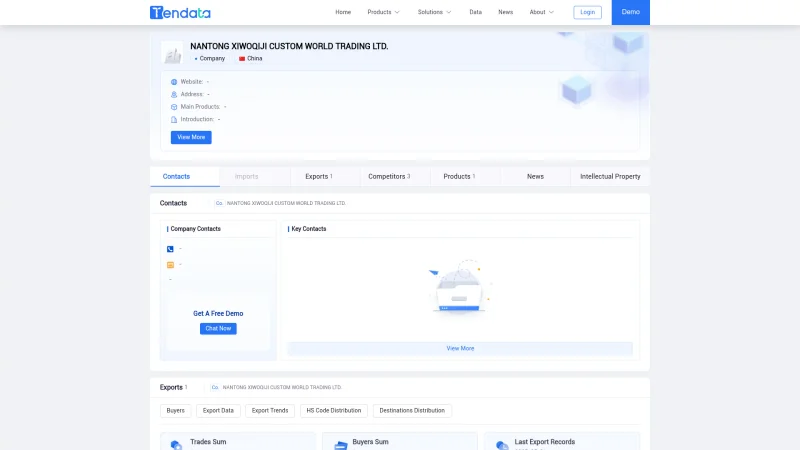Click the Buyers Sum label
The image size is (800, 450).
pos(370,442)
